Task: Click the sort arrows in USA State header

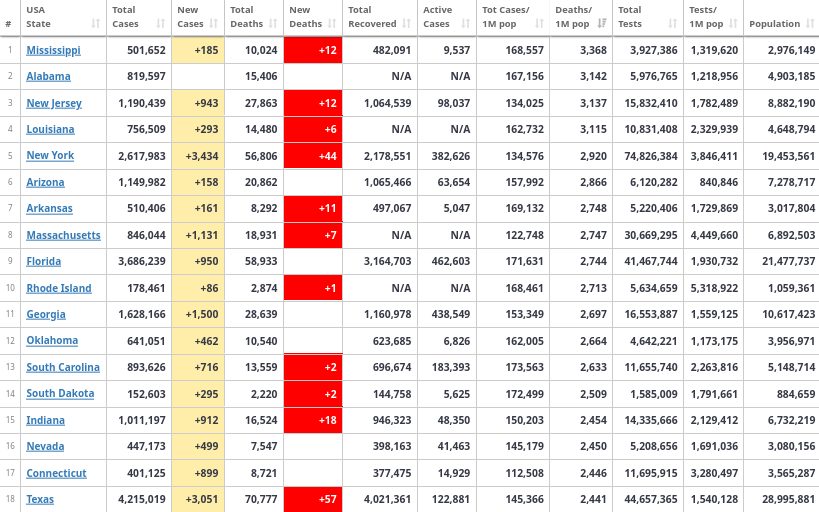Action: click(96, 23)
